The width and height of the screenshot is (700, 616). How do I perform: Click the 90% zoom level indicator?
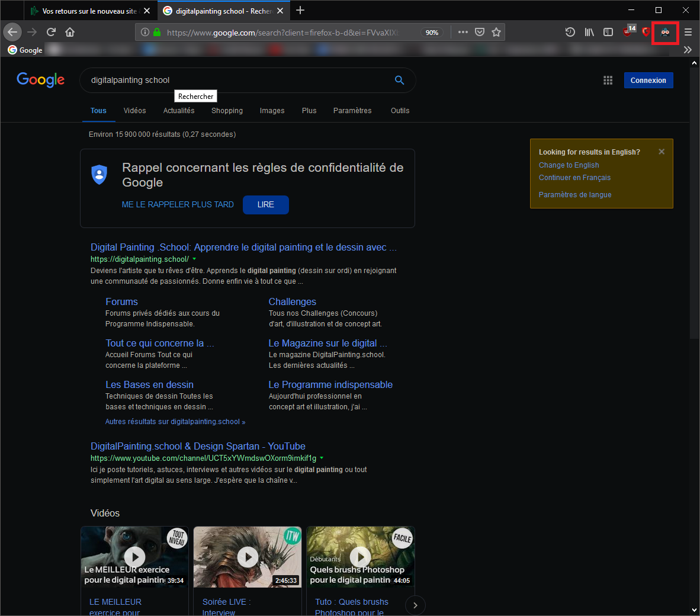click(432, 32)
